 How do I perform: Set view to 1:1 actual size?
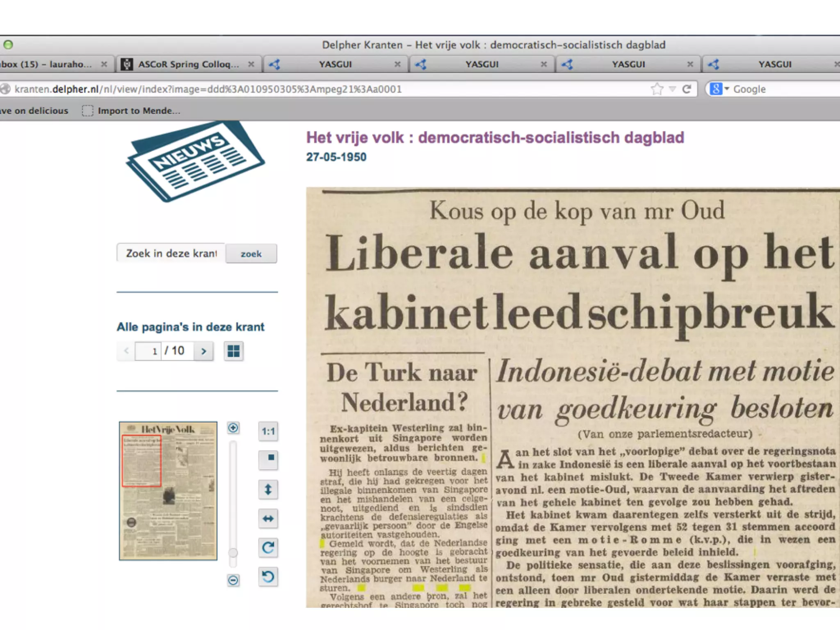tap(268, 431)
